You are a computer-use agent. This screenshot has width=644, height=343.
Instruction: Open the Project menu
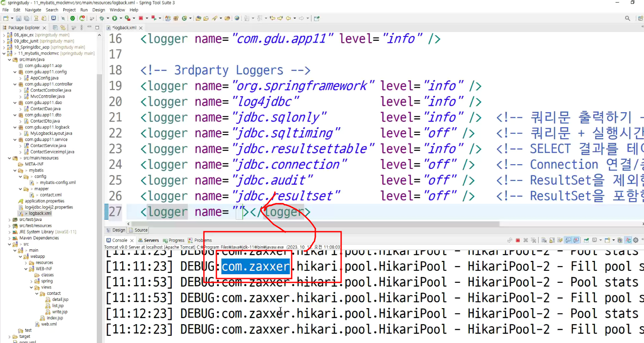point(69,9)
